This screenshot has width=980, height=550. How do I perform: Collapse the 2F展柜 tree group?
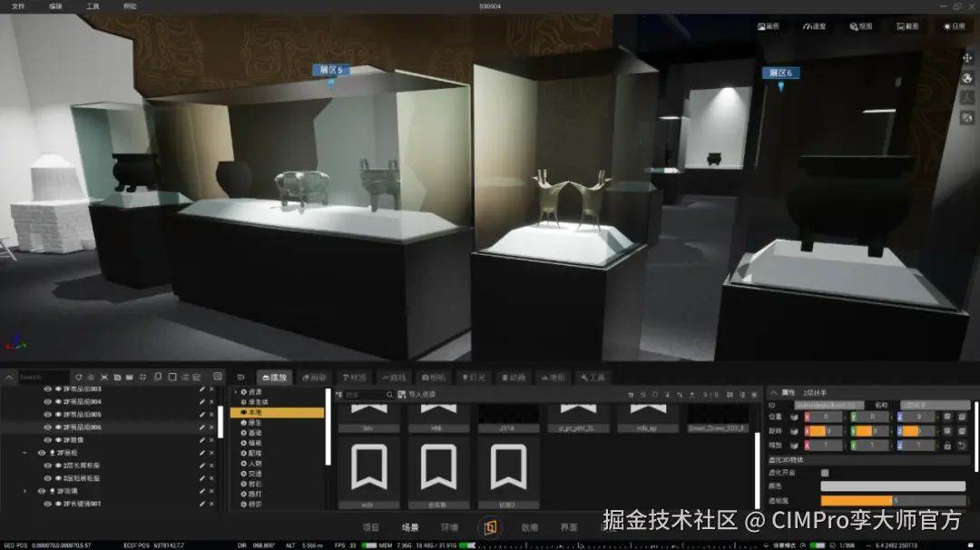point(25,453)
